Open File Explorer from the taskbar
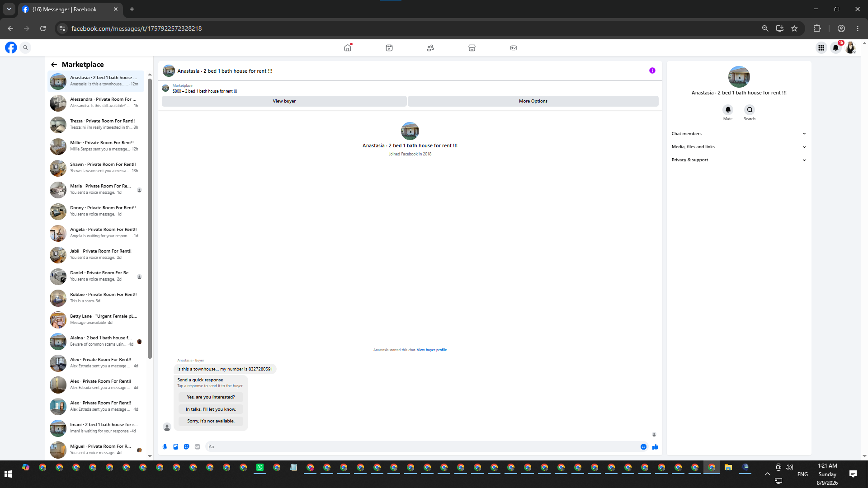 tap(728, 468)
